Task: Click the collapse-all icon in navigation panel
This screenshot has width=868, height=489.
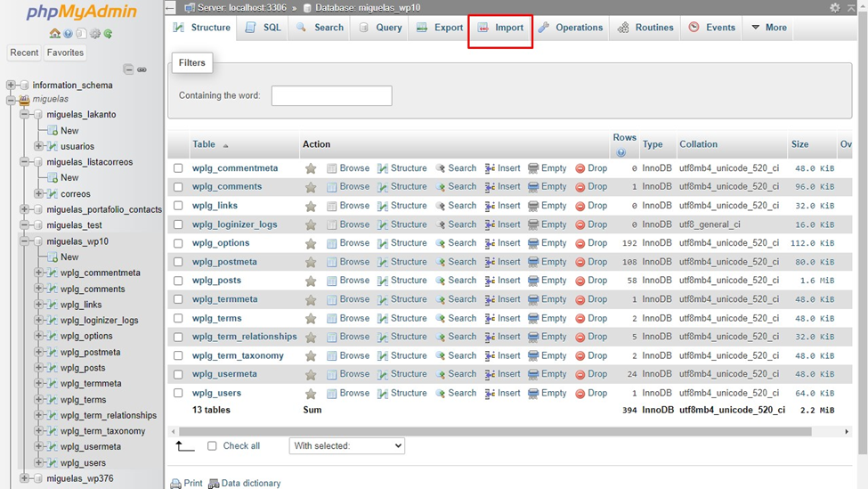Action: (x=128, y=69)
